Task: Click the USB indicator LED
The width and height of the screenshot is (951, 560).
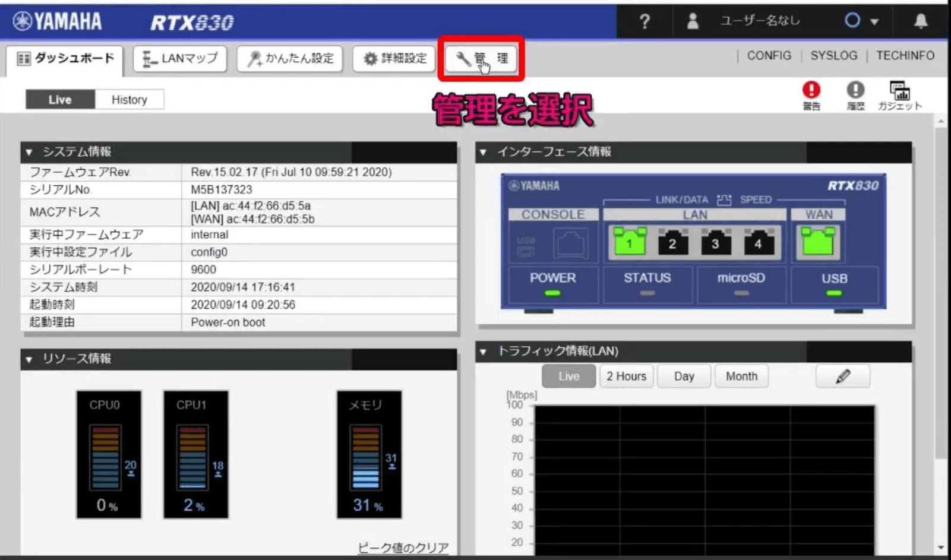Action: 835,293
